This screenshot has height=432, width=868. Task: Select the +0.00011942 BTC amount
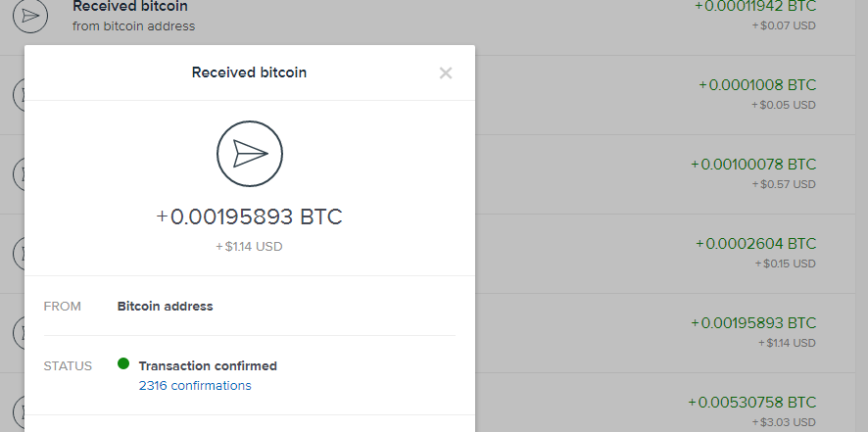click(754, 6)
